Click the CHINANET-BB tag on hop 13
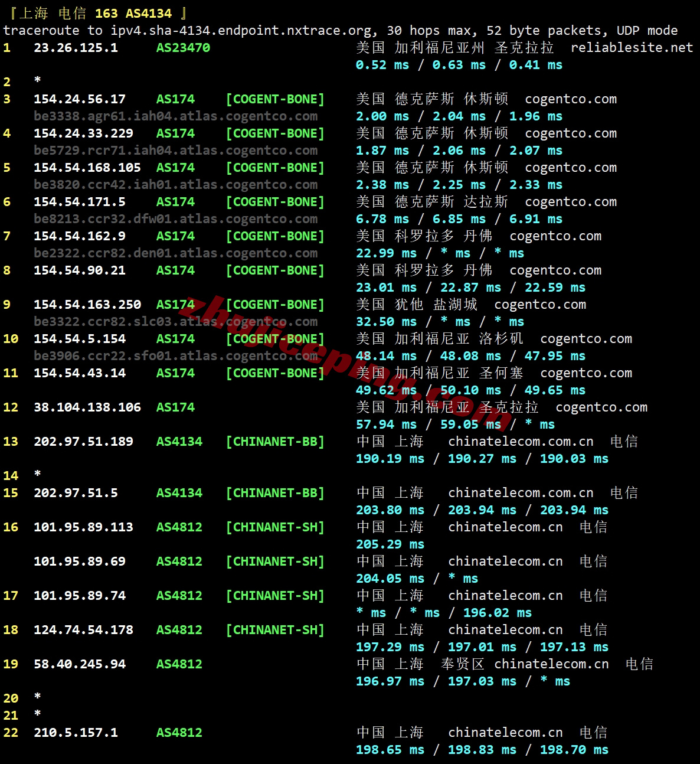Screen dimensions: 700x764 point(275,442)
